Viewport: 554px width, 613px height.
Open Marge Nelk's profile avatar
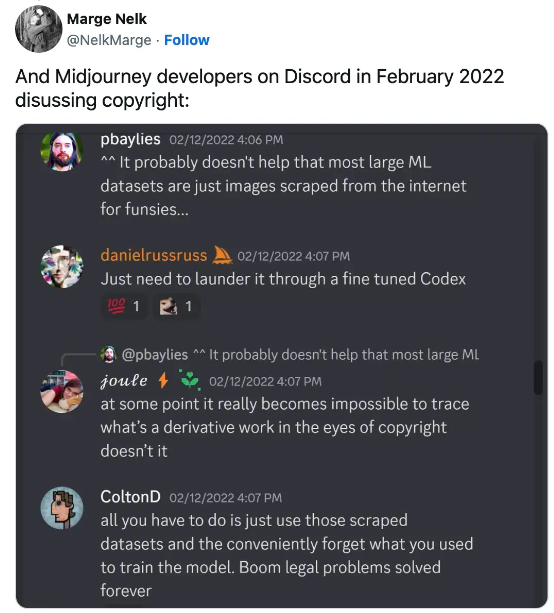(x=38, y=29)
